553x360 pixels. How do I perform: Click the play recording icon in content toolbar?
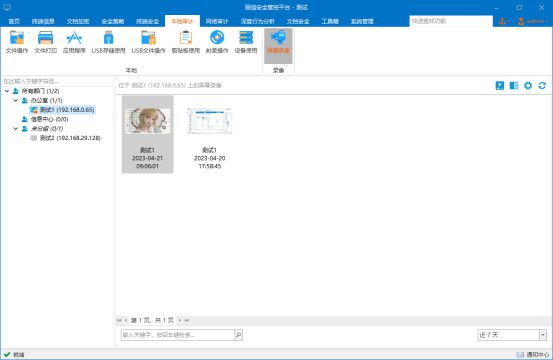point(500,85)
